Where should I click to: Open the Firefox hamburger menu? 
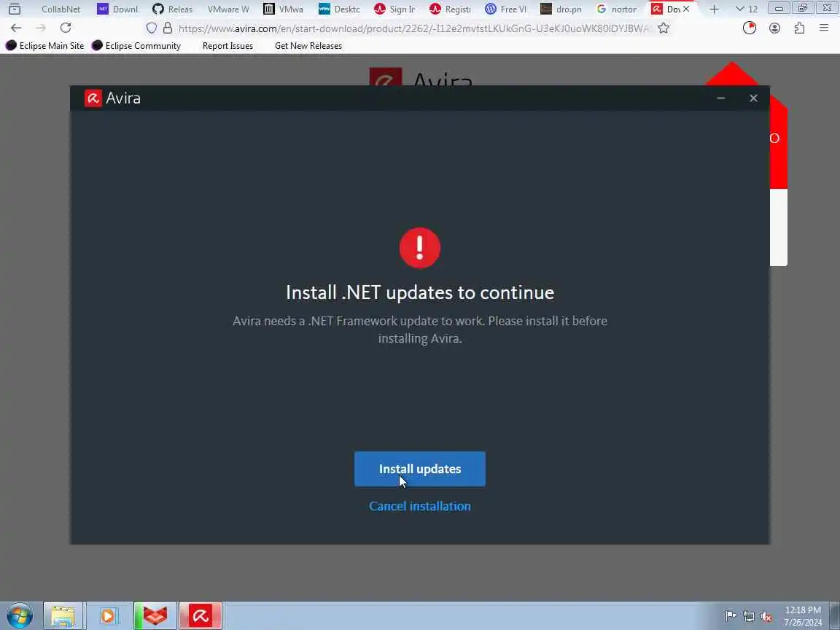[x=824, y=28]
